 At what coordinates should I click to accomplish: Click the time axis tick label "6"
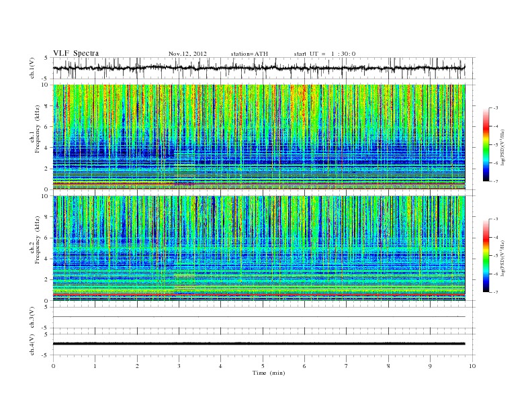(304, 366)
